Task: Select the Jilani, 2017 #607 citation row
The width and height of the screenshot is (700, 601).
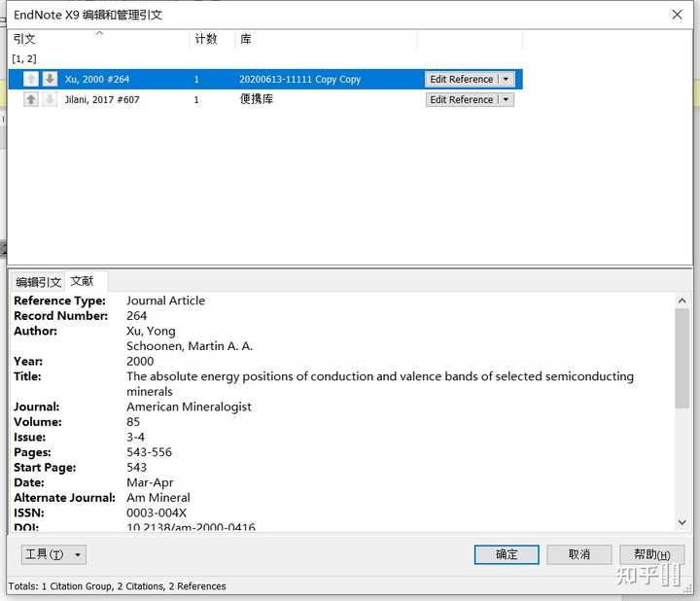Action: pyautogui.click(x=265, y=99)
